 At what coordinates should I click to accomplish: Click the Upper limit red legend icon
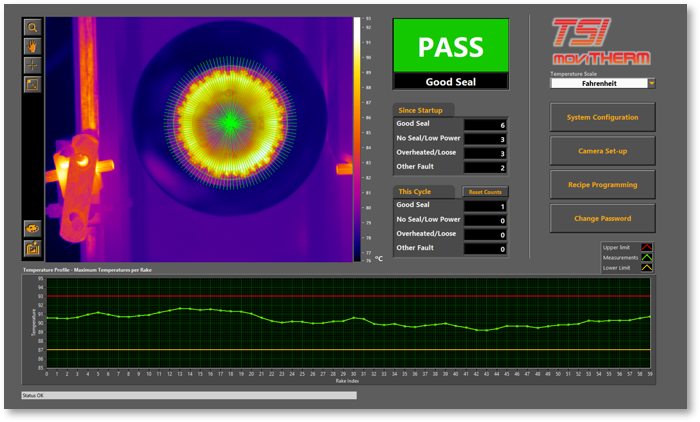pos(646,247)
